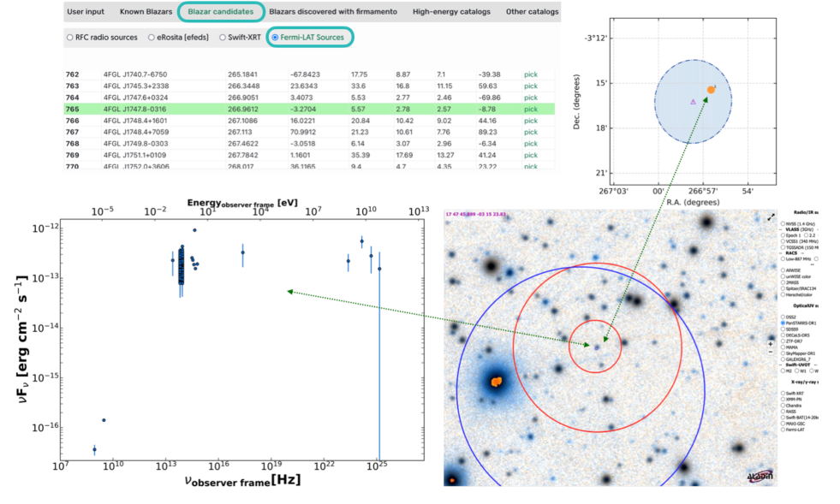Viewport: 840px width, 504px height.
Task: Choose MAMA optical survey
Action: coord(783,347)
